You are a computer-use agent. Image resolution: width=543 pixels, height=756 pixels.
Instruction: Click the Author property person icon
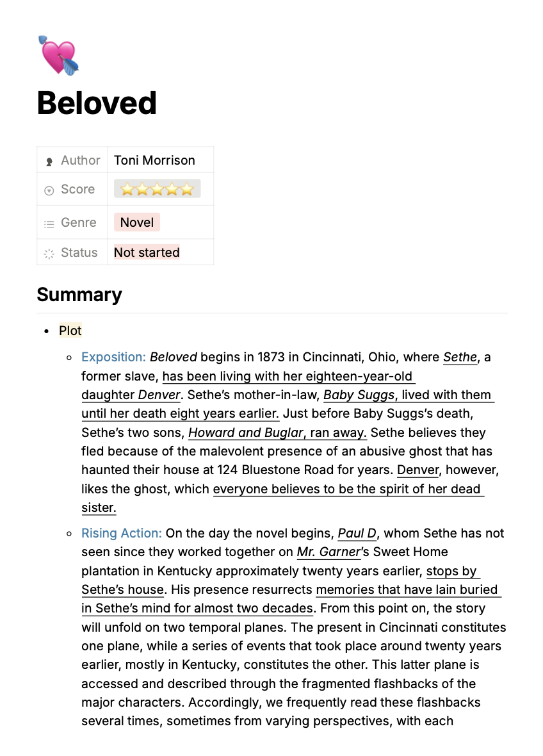[49, 161]
